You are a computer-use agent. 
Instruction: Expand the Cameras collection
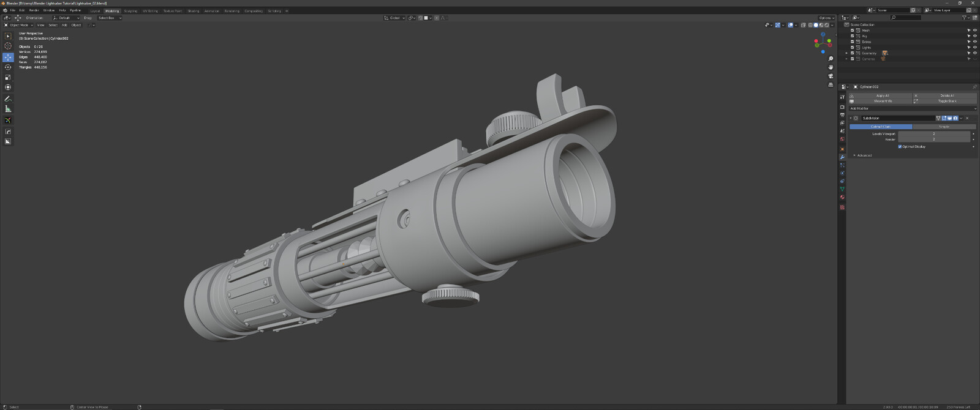[x=847, y=59]
